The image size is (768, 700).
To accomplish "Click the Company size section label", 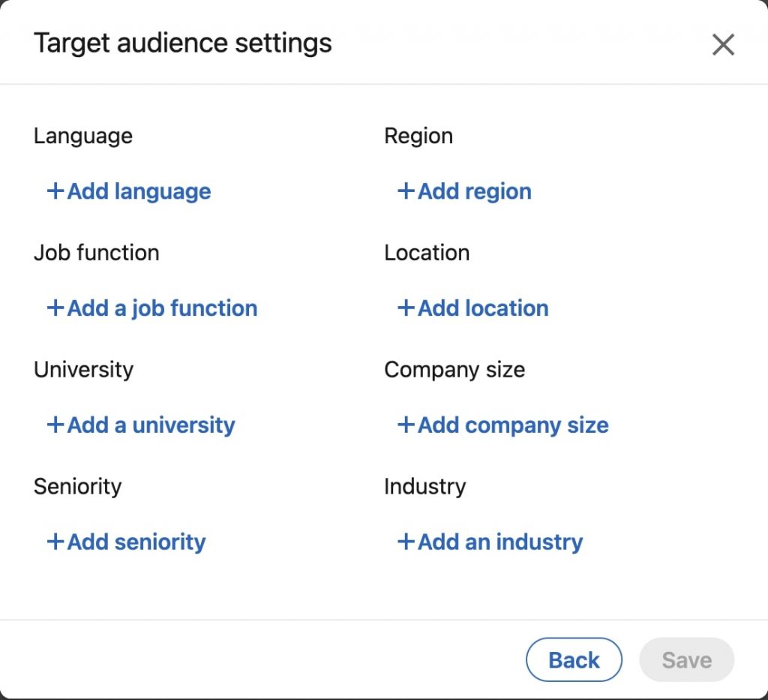I will (x=454, y=369).
